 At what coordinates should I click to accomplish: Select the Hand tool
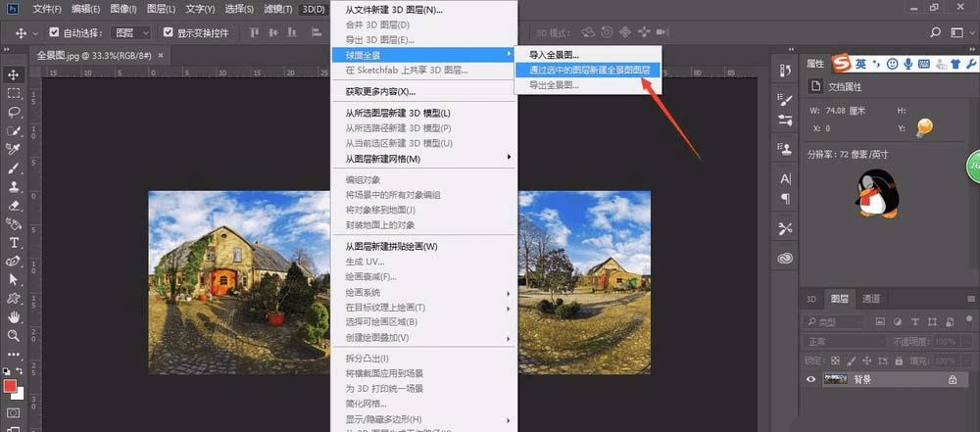click(13, 317)
